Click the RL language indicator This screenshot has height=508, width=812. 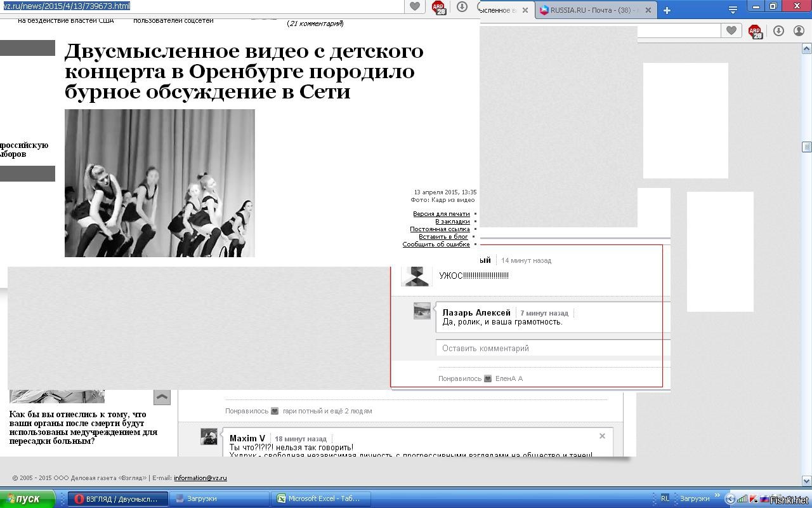tap(665, 499)
